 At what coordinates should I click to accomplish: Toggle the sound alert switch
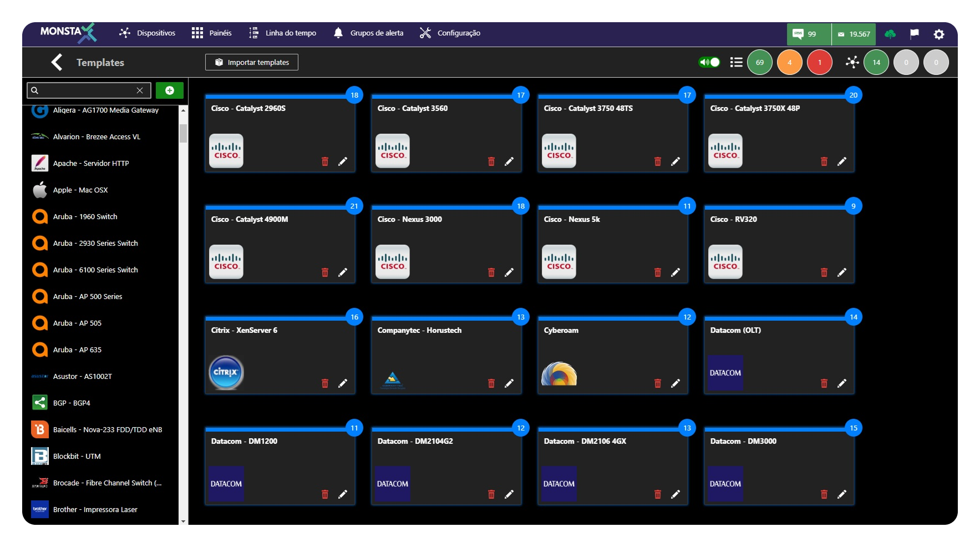click(709, 62)
